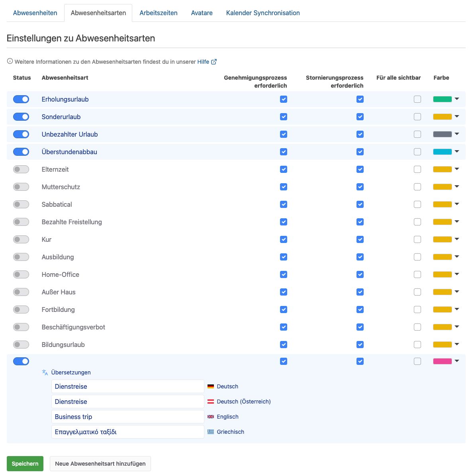
Task: Click the gray Unbezahlter Urlaub color swatch
Action: pyautogui.click(x=442, y=134)
